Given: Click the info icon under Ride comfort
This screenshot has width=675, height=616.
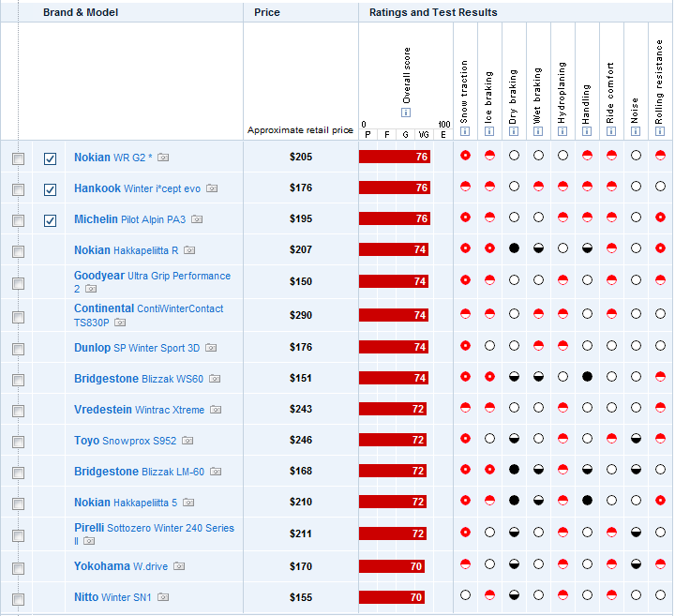Looking at the screenshot, I should [x=611, y=131].
